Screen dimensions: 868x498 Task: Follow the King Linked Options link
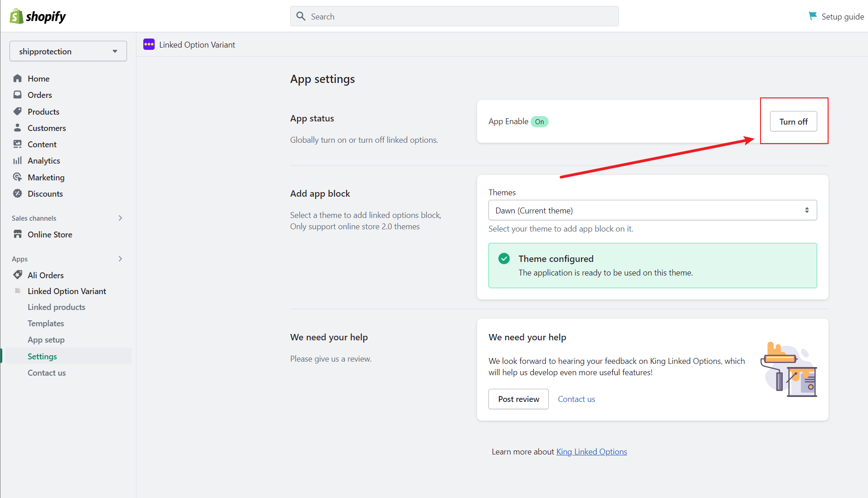click(591, 452)
